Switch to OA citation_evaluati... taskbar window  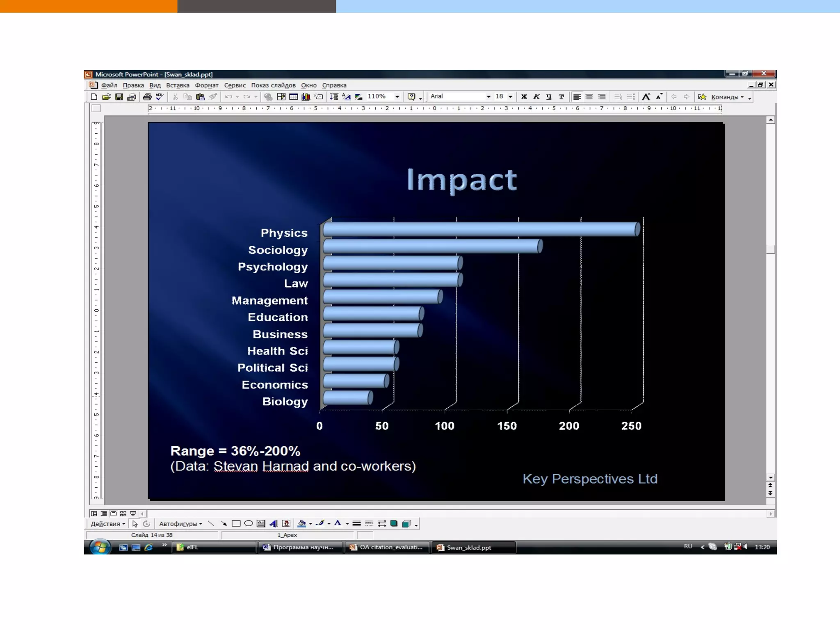(388, 547)
